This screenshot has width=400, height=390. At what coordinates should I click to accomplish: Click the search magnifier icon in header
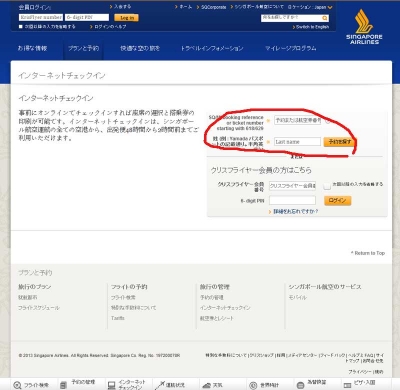point(324,18)
